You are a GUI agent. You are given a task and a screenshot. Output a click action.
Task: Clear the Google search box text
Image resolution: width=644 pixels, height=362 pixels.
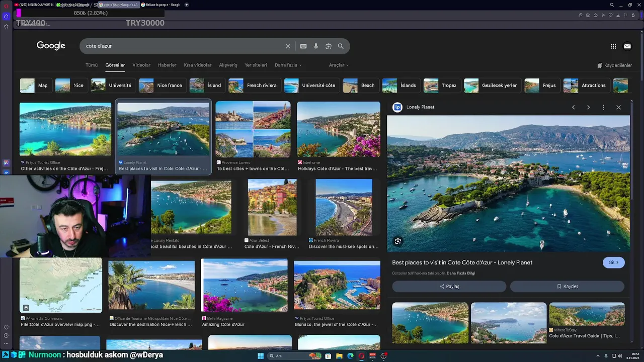pyautogui.click(x=288, y=46)
